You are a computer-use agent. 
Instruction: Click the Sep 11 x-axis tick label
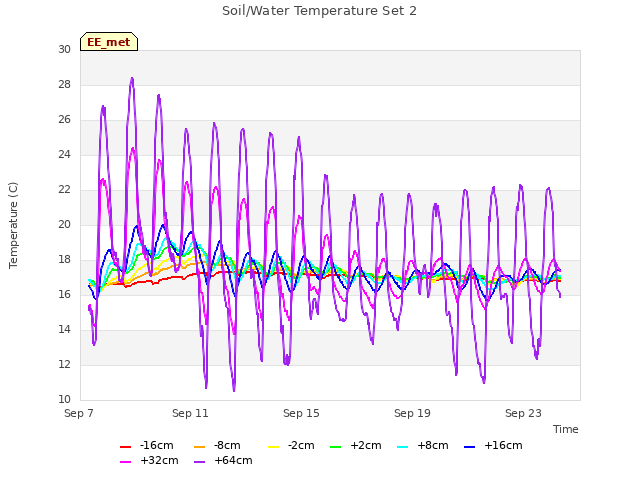pos(190,413)
